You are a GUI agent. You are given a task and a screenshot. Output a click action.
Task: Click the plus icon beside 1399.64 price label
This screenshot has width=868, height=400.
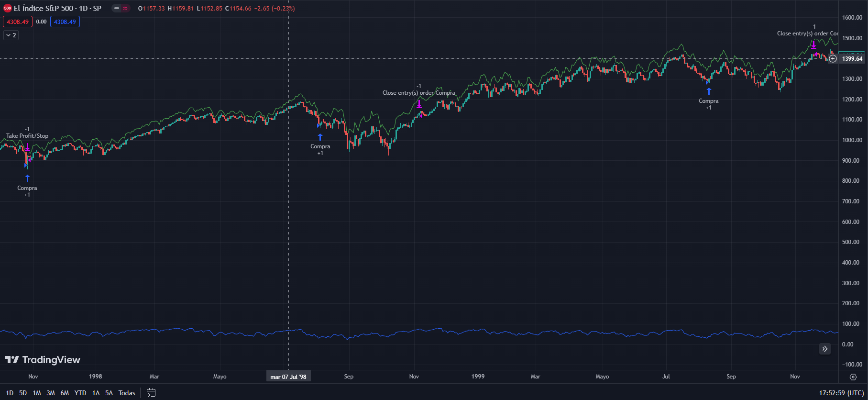[833, 59]
